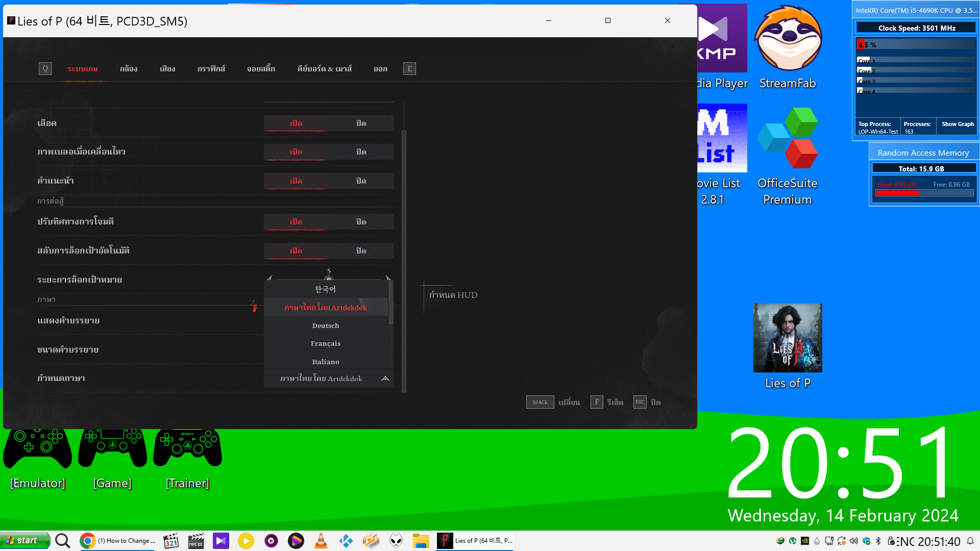Launch the purple KMPlayer taskbar icon

(x=221, y=541)
